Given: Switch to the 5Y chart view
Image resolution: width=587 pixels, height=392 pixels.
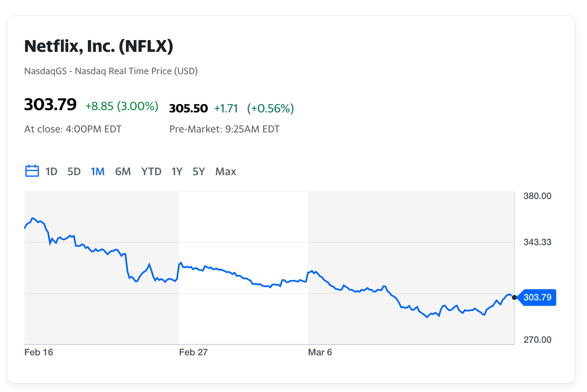Looking at the screenshot, I should (198, 172).
